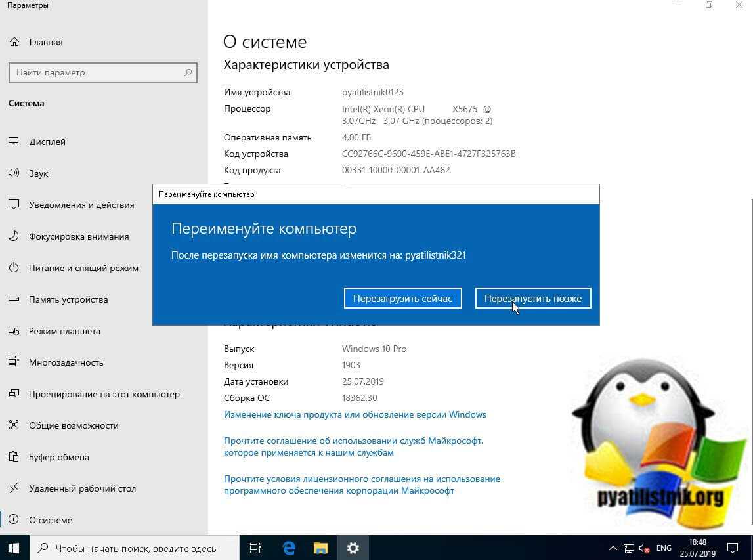Select Общие возможности in the sidebar
This screenshot has width=753, height=560.
point(74,425)
